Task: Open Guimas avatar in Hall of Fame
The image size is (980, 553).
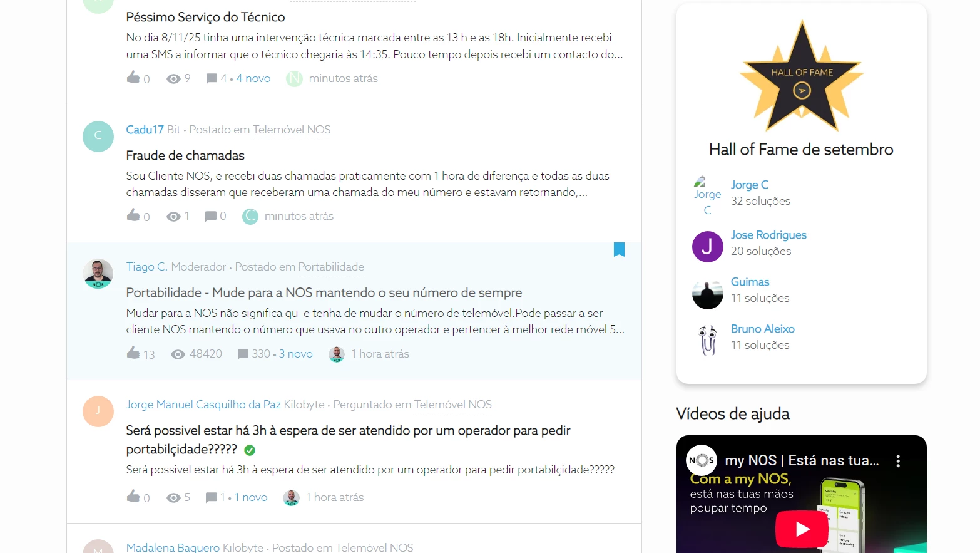Action: pos(708,294)
